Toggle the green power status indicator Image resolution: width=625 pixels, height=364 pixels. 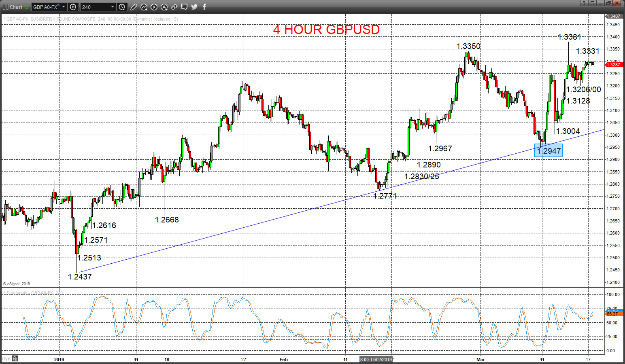point(27,7)
